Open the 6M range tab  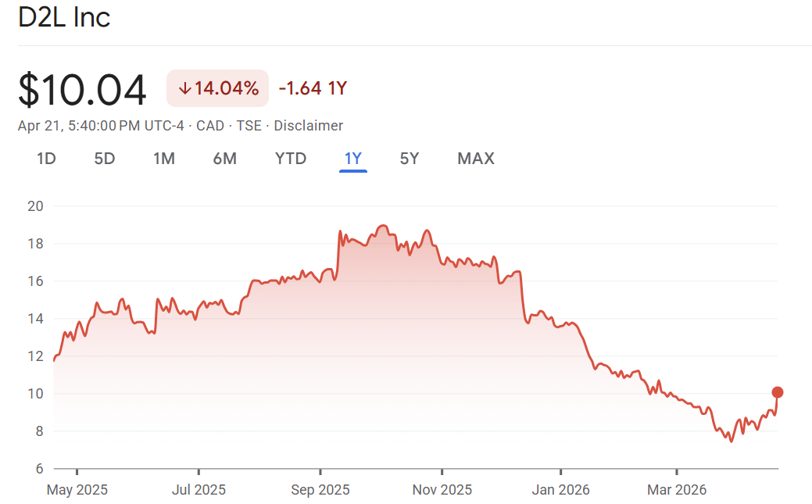(224, 159)
